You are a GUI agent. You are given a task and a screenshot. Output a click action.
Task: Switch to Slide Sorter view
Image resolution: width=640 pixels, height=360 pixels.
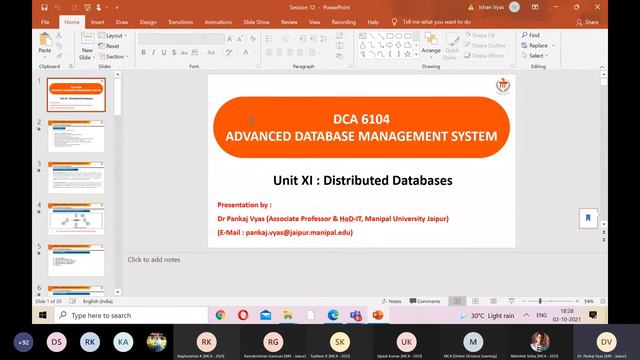tap(476, 301)
